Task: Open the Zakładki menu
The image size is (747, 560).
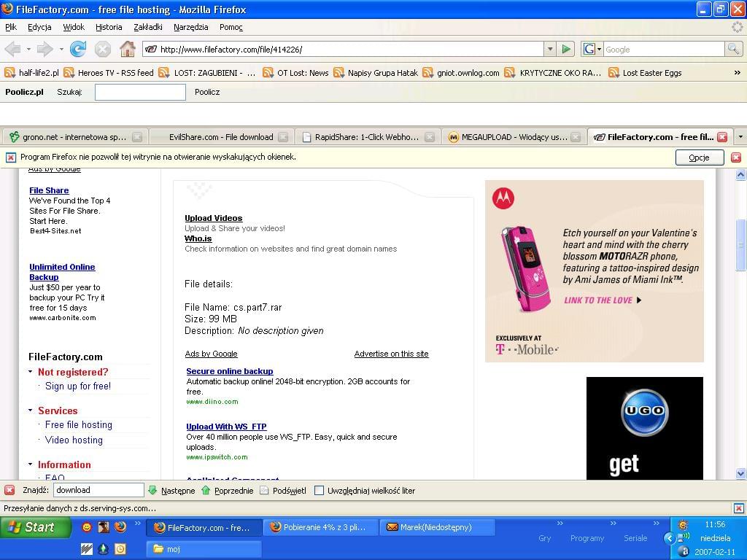Action: point(148,27)
